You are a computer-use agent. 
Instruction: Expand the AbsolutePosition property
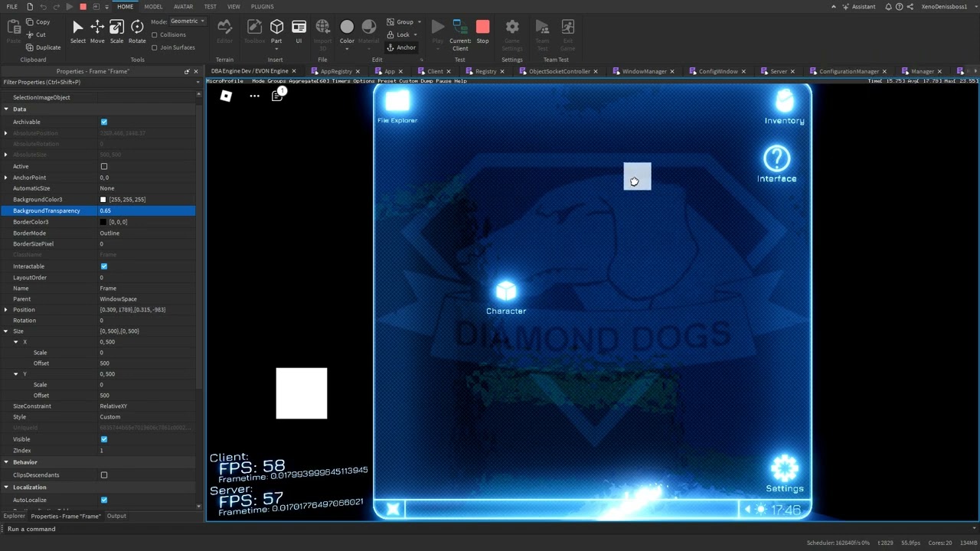click(6, 133)
